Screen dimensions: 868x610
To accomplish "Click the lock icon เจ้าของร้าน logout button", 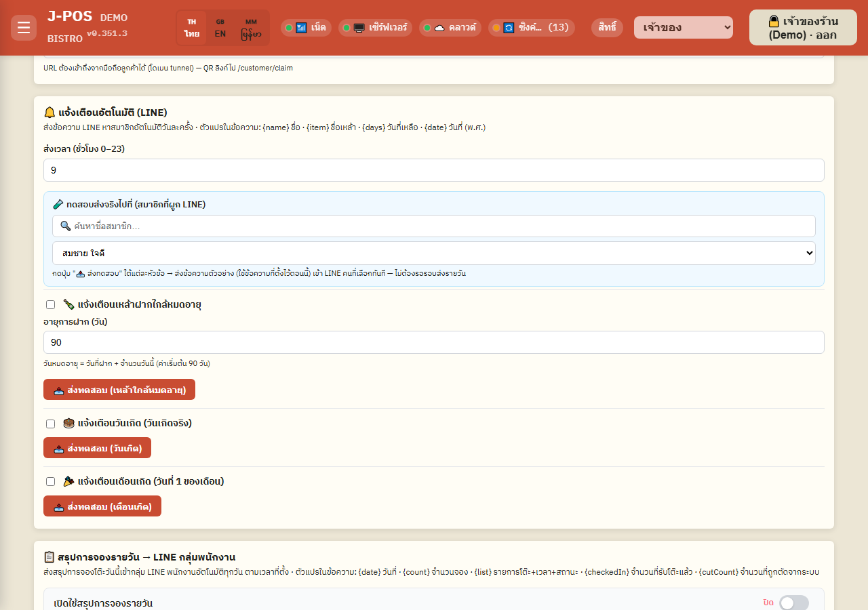I will click(803, 28).
